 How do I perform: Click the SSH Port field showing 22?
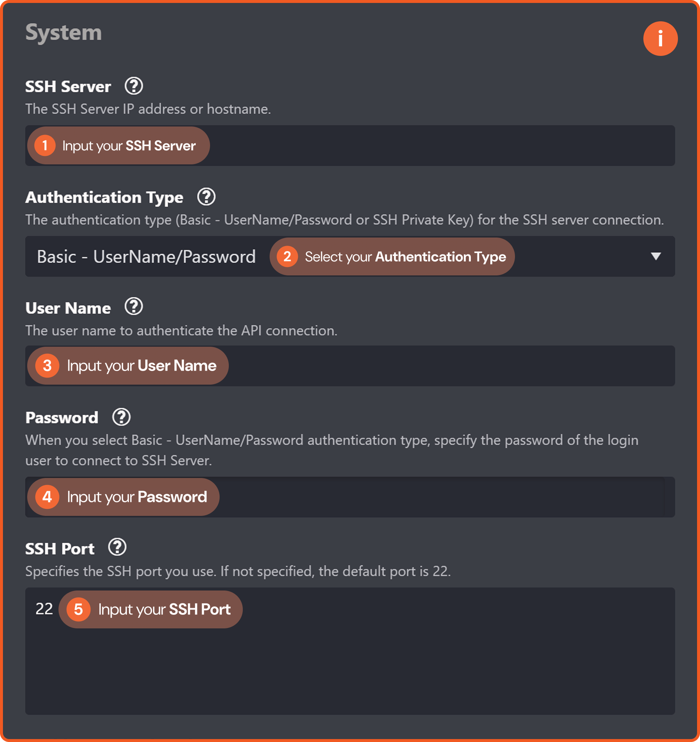click(x=350, y=651)
